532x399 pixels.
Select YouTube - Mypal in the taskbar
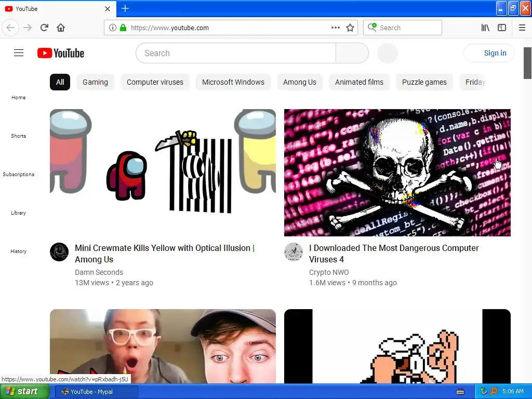(x=97, y=392)
